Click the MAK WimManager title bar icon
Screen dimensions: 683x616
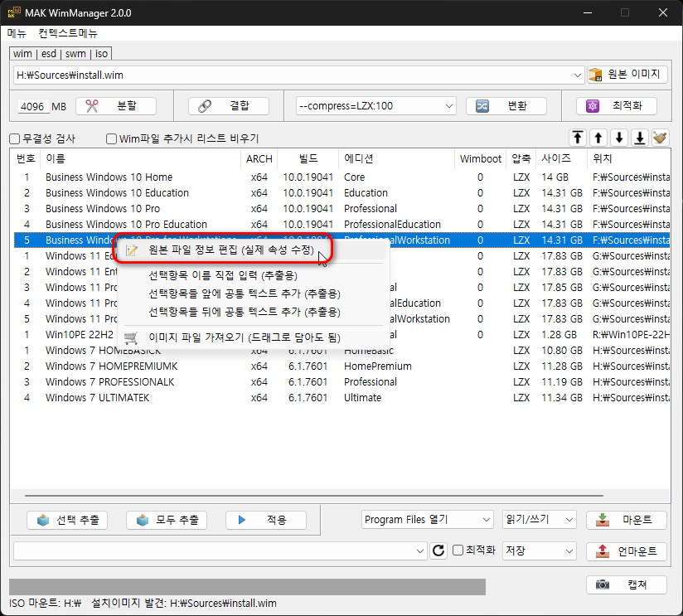pyautogui.click(x=14, y=12)
